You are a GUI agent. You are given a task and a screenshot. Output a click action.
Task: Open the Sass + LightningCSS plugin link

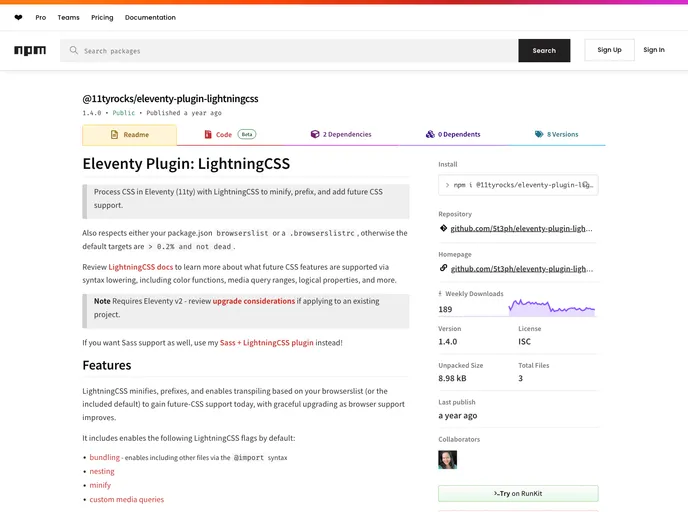click(266, 343)
